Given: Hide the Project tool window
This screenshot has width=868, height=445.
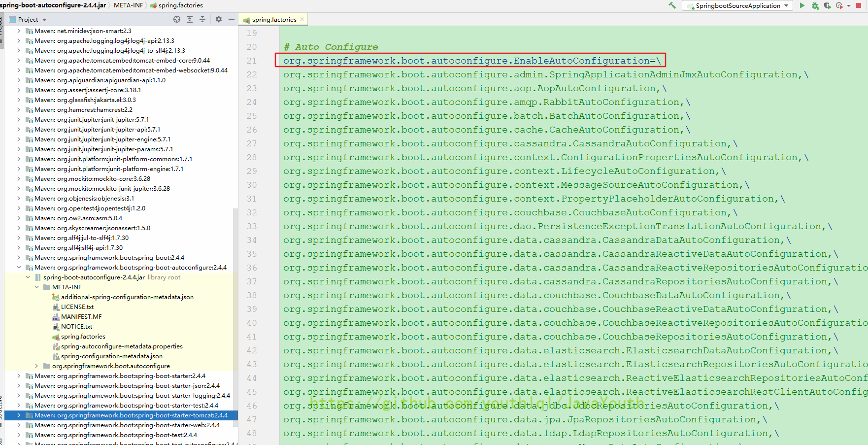Looking at the screenshot, I should pyautogui.click(x=232, y=19).
